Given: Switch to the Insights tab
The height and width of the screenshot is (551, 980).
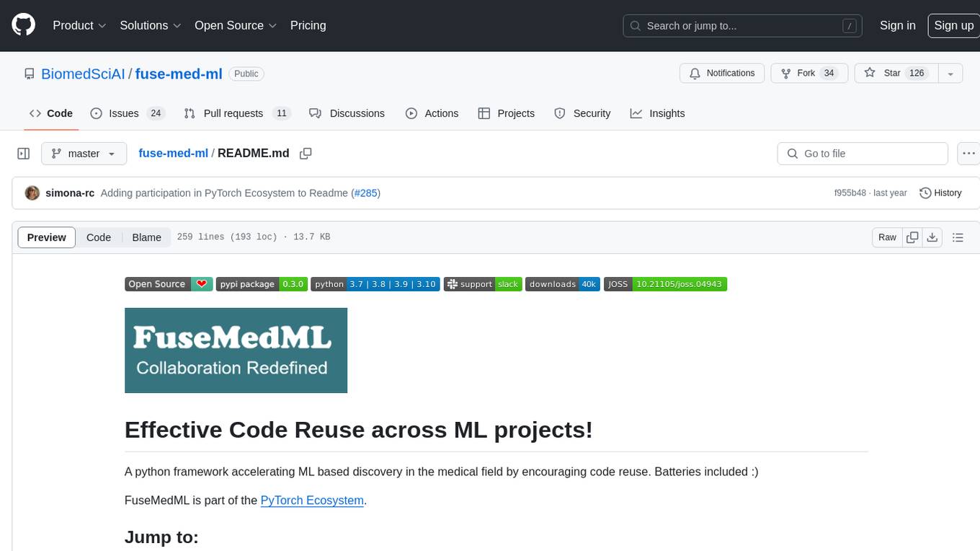Looking at the screenshot, I should [658, 113].
